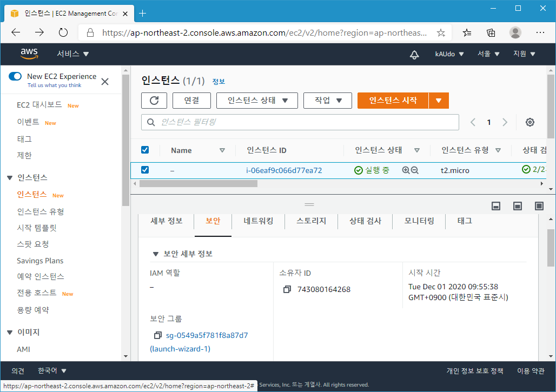Click the Tell us what you think link

54,85
